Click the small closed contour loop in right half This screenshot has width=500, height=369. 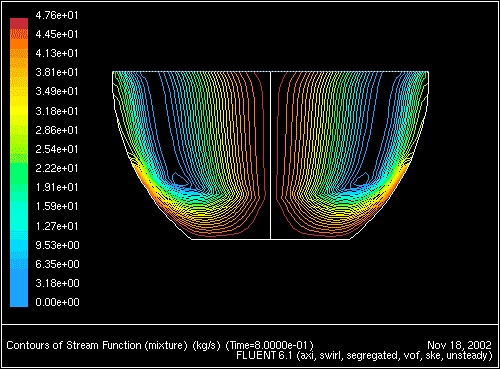click(x=361, y=179)
